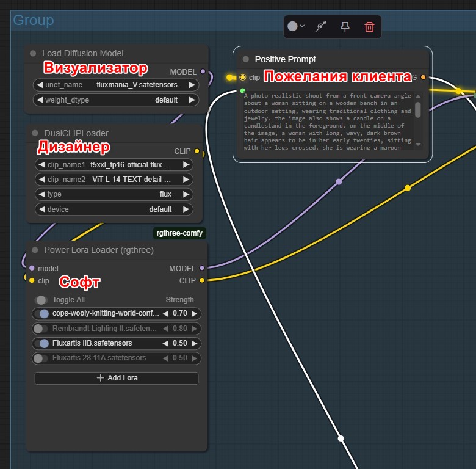Select next unet_name with right arrow
Screen dimensions: 476x469
coord(192,85)
